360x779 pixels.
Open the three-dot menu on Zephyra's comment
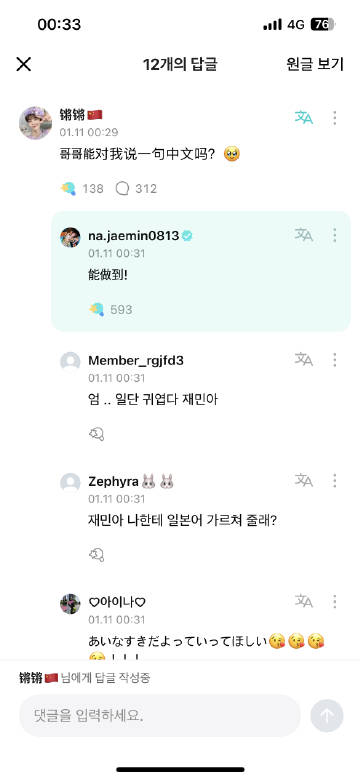point(335,480)
